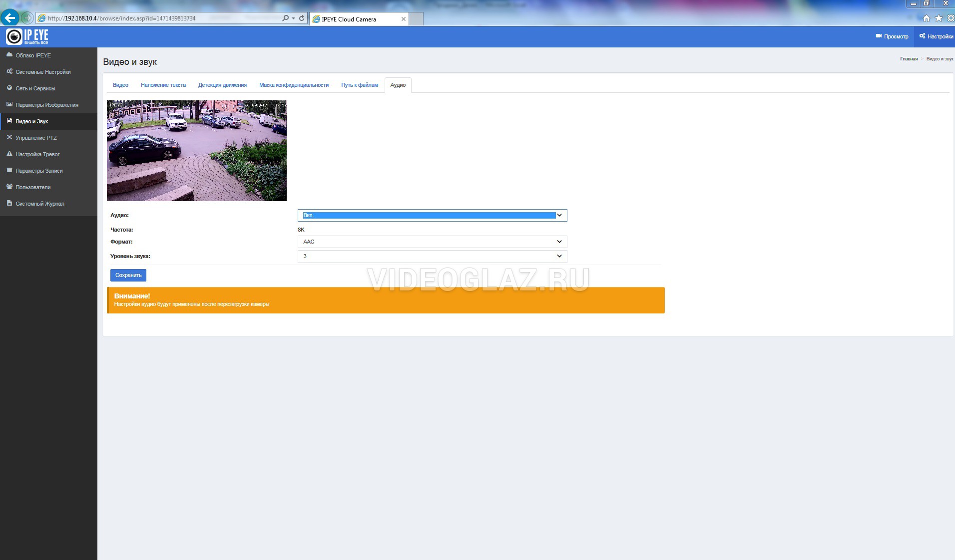955x560 pixels.
Task: Click the icon beside Параметры Записи
Action: pyautogui.click(x=9, y=170)
